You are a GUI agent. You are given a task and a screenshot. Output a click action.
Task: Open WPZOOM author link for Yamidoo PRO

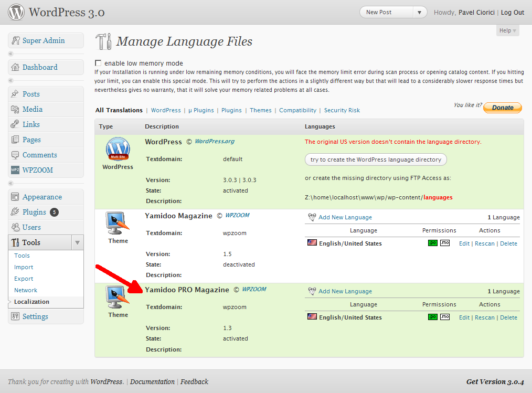[254, 289]
